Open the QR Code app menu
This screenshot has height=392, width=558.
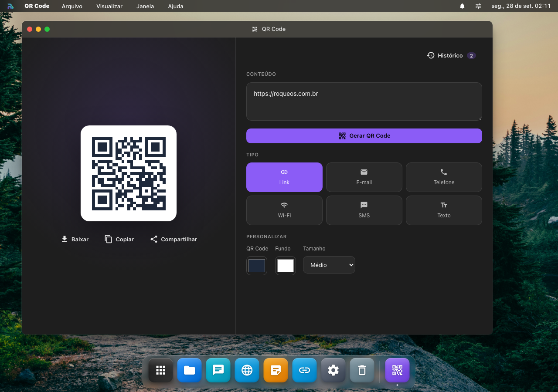(x=37, y=6)
